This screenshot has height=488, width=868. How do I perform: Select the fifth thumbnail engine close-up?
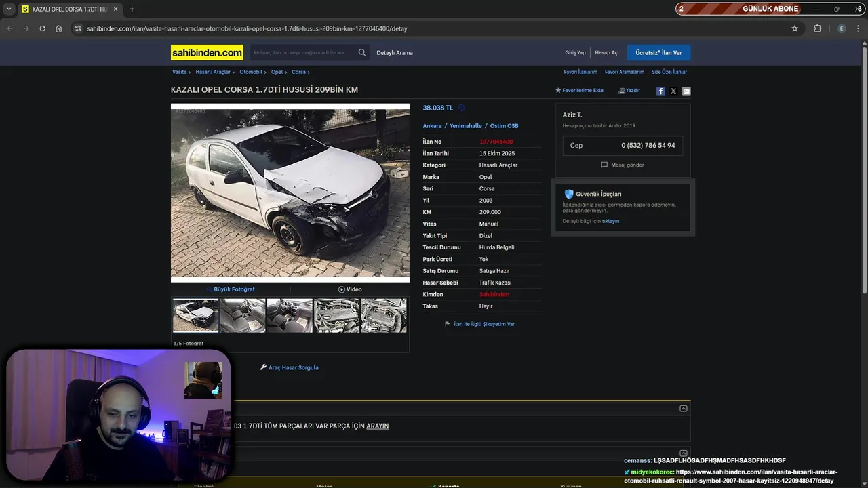384,315
